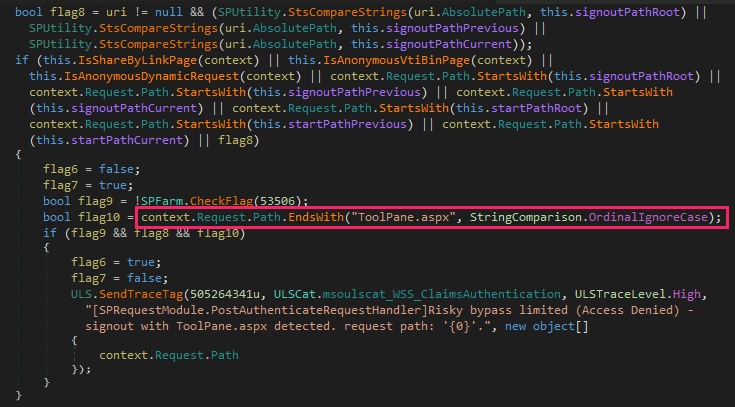
Task: Click the CheckFlag method name
Action: [221, 202]
